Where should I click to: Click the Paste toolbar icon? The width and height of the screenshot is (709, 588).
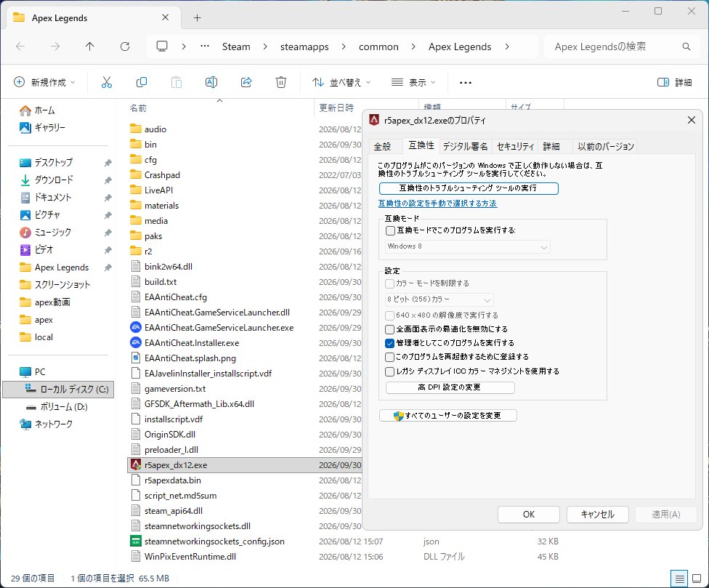click(177, 82)
